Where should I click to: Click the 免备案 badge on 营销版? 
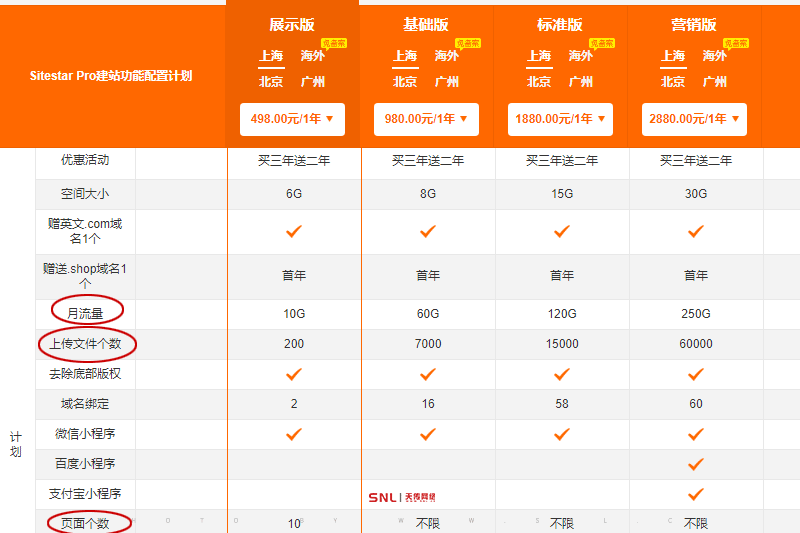(x=736, y=43)
